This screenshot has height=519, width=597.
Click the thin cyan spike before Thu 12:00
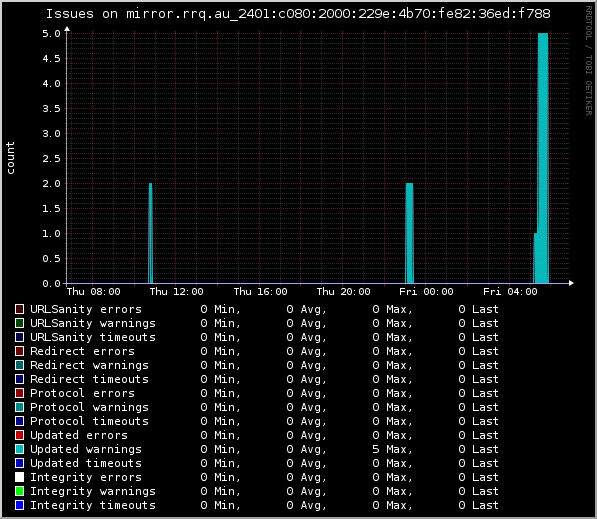pyautogui.click(x=151, y=233)
